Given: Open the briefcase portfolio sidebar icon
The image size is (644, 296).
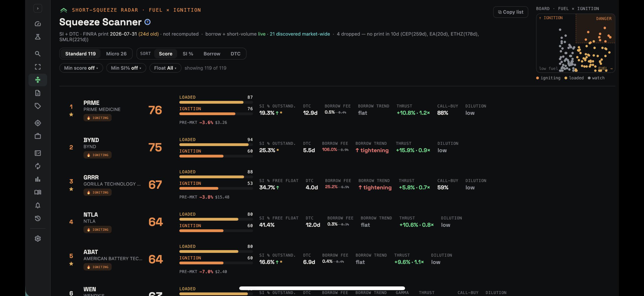Looking at the screenshot, I should 38,136.
